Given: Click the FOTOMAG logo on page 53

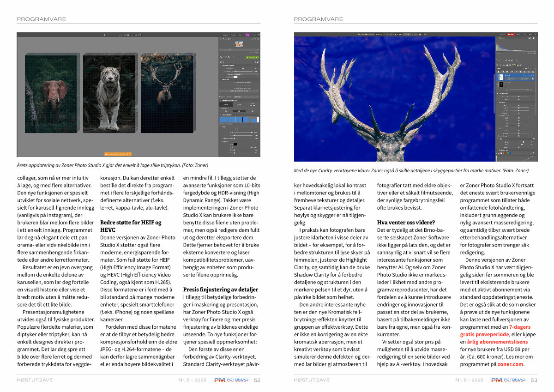Looking at the screenshot, I should 508,380.
